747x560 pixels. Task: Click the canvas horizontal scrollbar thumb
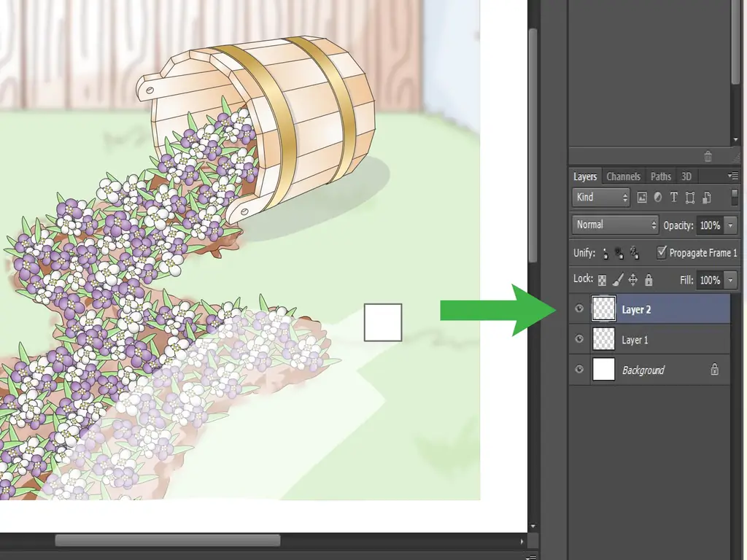(168, 540)
